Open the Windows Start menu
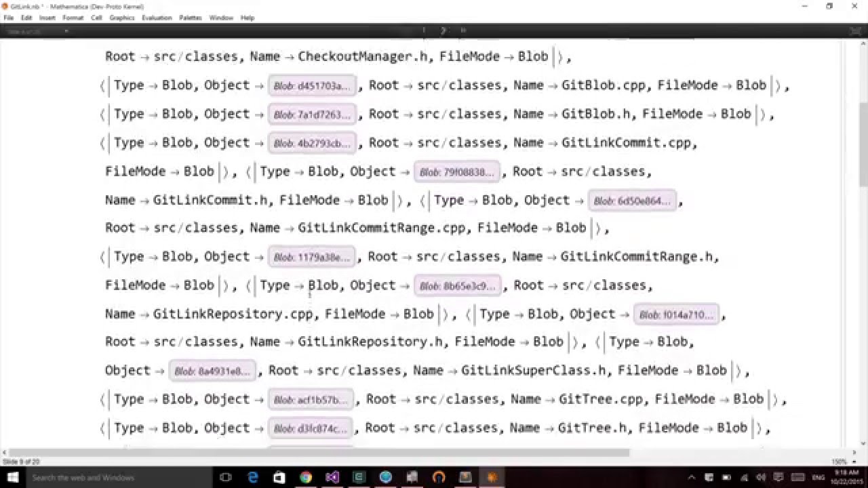This screenshot has height=488, width=868. [x=12, y=477]
